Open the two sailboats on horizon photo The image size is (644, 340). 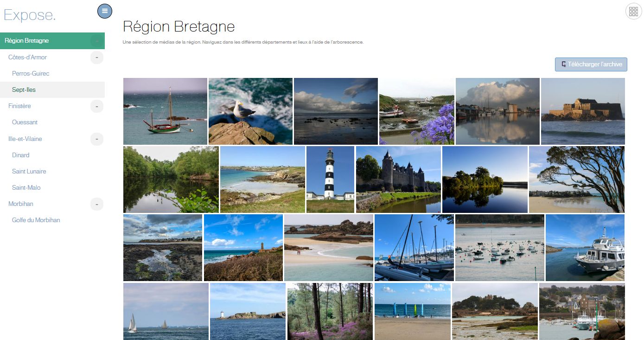point(166,311)
